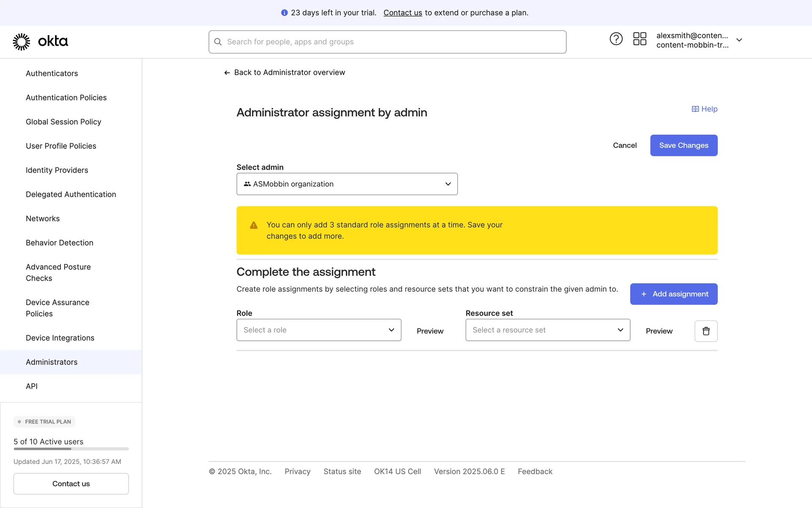Go to Authenticators in sidebar
This screenshot has height=508, width=812.
coord(52,74)
